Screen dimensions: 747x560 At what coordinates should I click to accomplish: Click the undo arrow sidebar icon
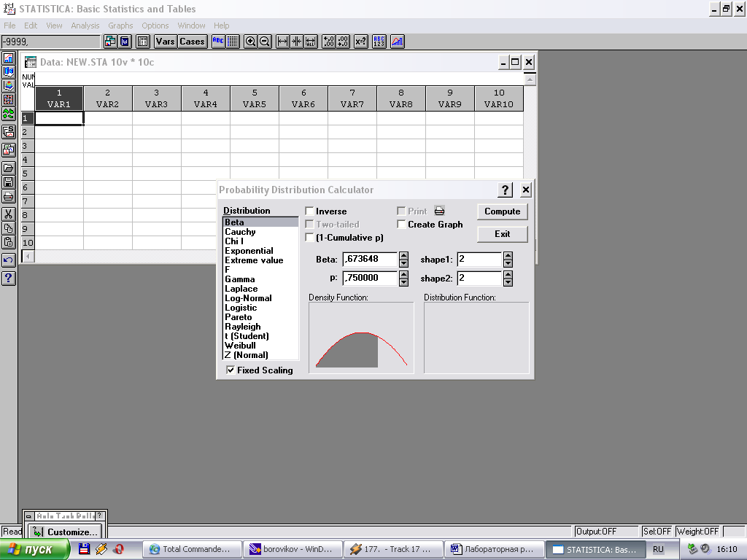pyautogui.click(x=9, y=260)
